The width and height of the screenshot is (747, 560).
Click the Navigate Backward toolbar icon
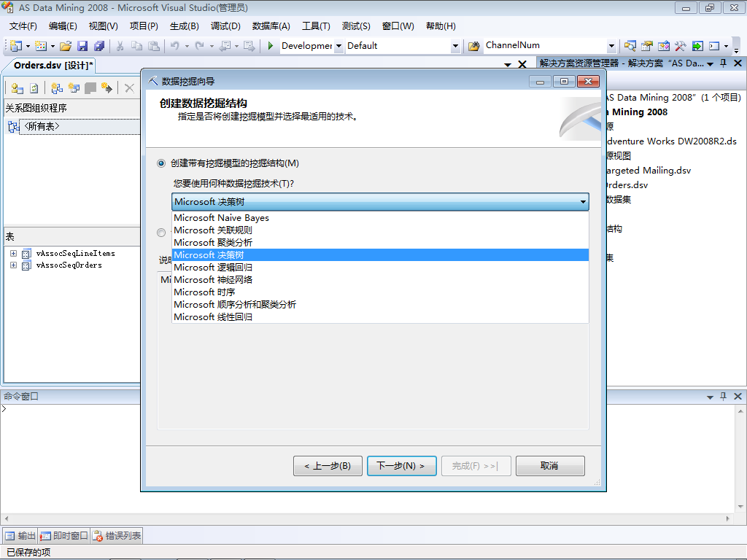coord(225,46)
